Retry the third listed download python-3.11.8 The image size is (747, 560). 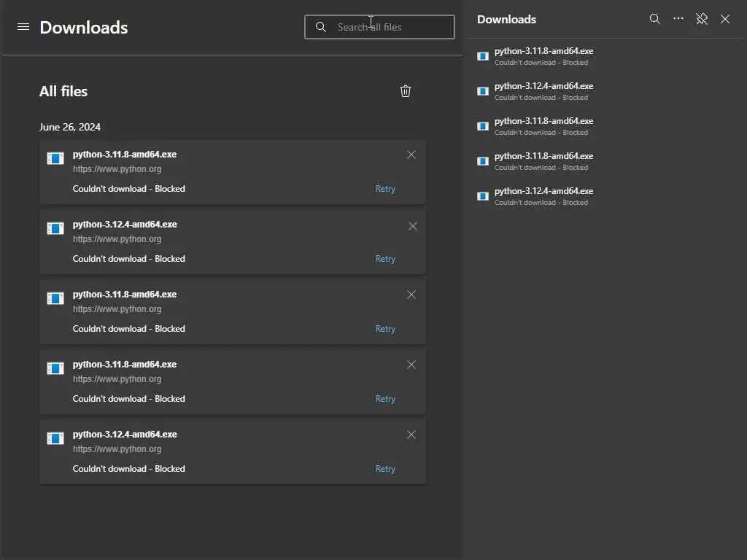tap(385, 329)
